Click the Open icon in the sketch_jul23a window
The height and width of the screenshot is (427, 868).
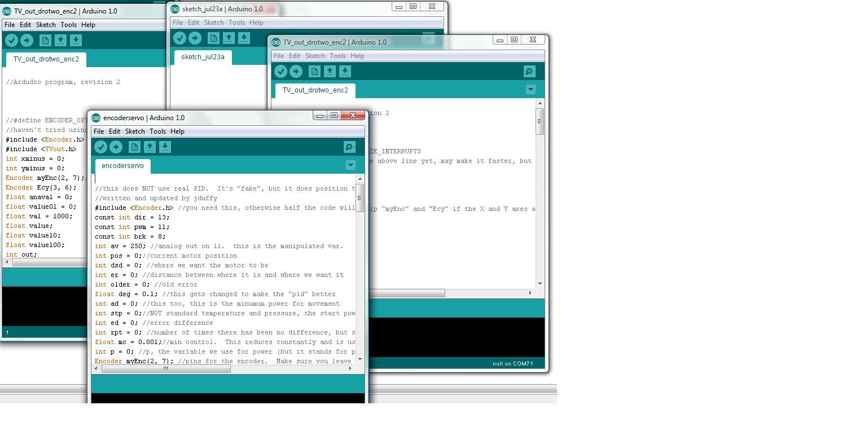(x=229, y=38)
